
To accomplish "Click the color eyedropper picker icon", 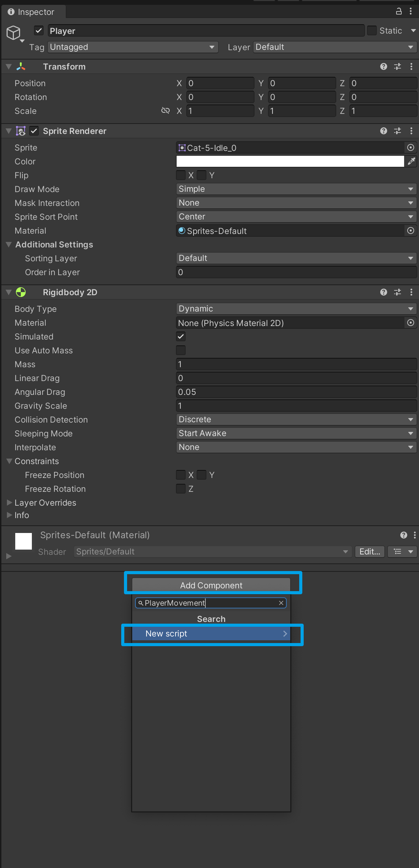I will click(x=411, y=161).
